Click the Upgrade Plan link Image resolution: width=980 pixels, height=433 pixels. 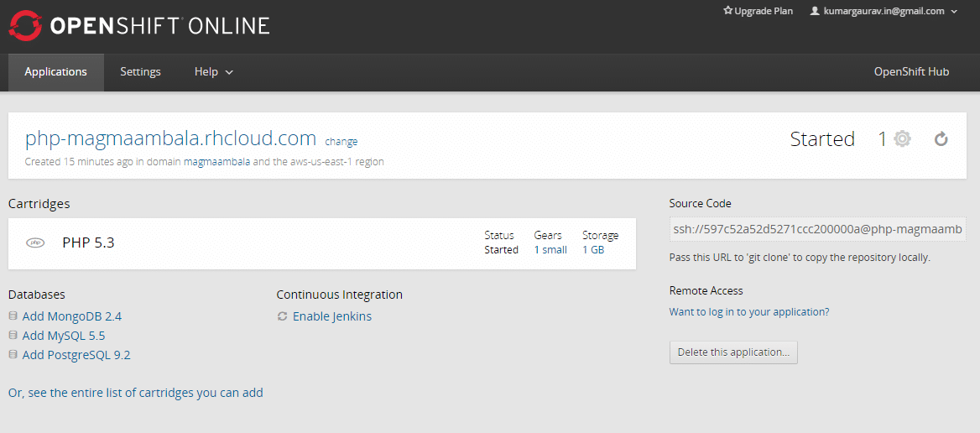click(x=764, y=11)
